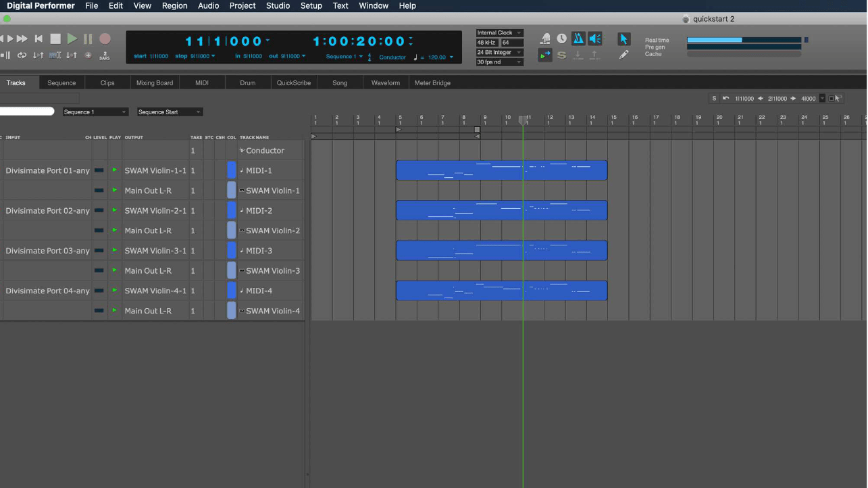Arm the Record button
This screenshot has height=488, width=868.
coord(105,39)
